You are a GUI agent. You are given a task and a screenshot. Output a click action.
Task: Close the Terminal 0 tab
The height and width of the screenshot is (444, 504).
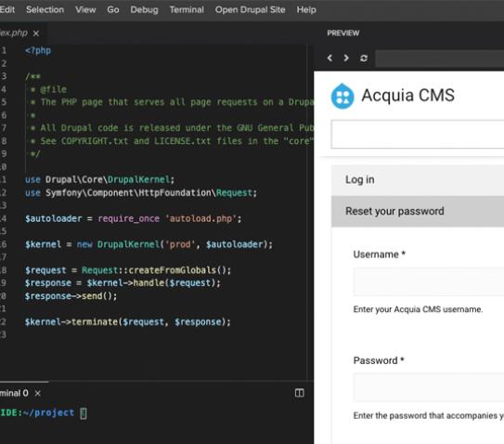click(x=38, y=393)
